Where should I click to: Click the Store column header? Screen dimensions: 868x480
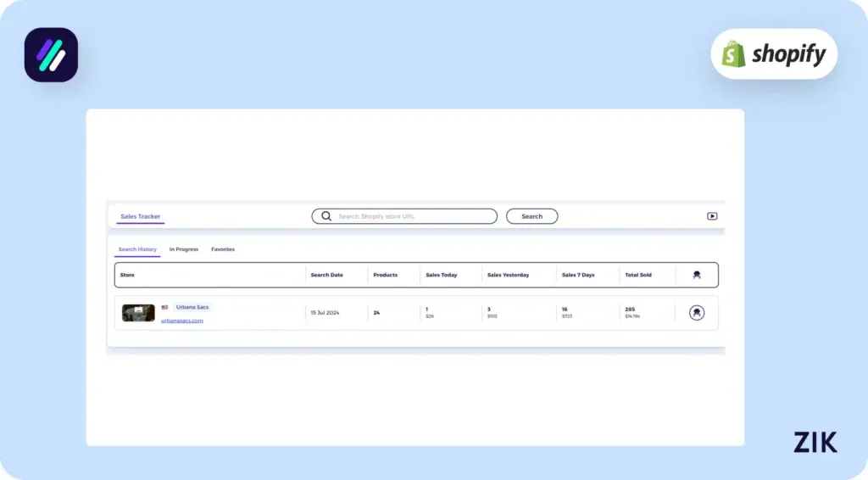(127, 275)
